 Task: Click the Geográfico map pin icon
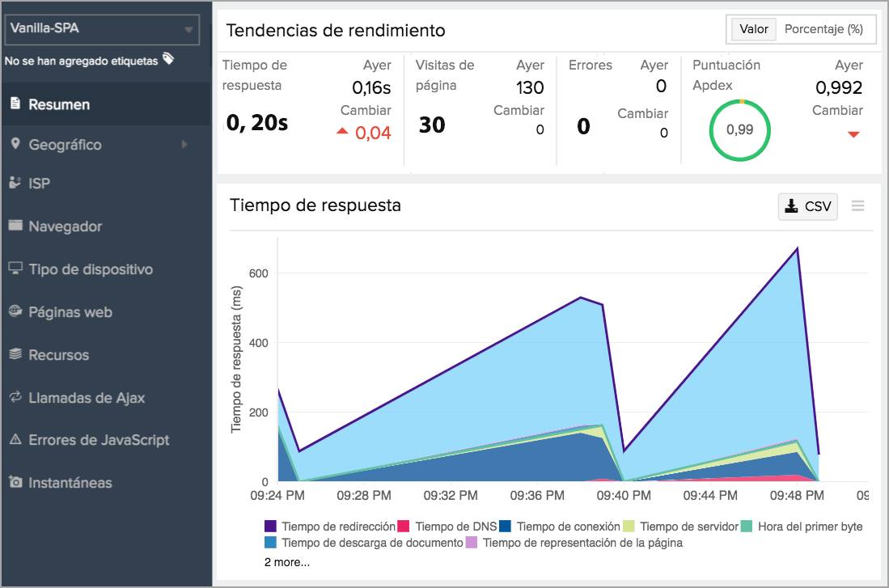tap(15, 143)
